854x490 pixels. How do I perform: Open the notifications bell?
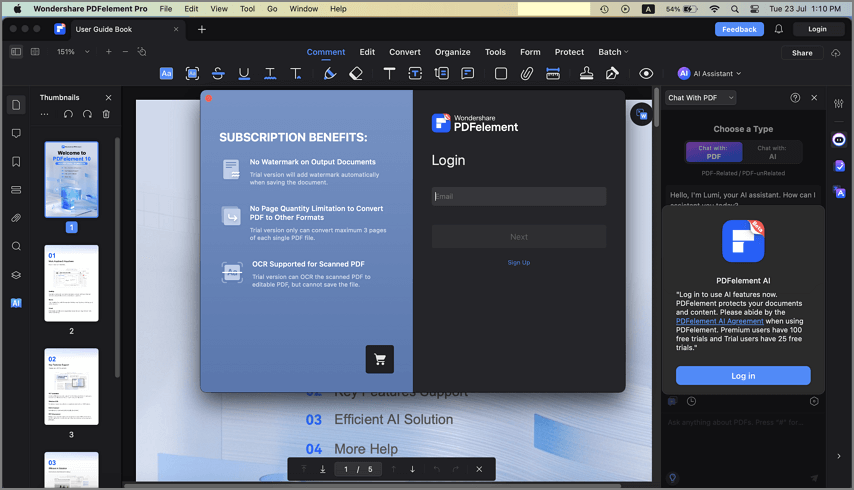[x=779, y=29]
